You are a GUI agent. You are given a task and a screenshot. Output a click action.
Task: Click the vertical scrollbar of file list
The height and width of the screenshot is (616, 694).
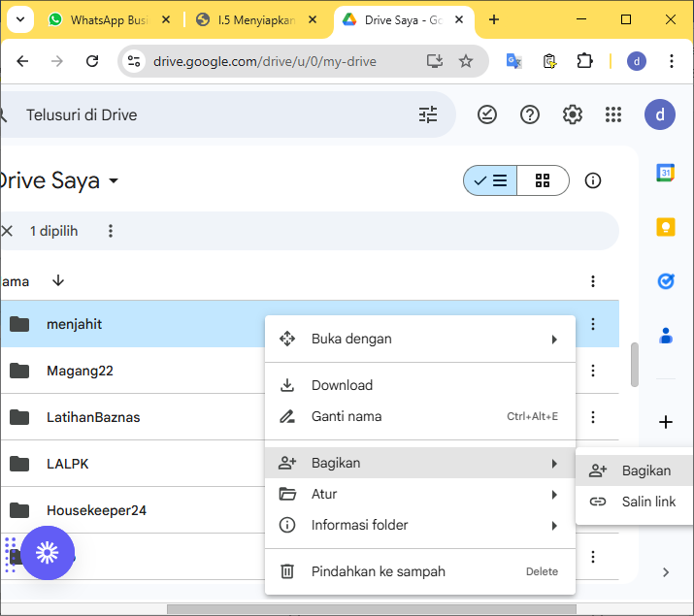[x=635, y=364]
